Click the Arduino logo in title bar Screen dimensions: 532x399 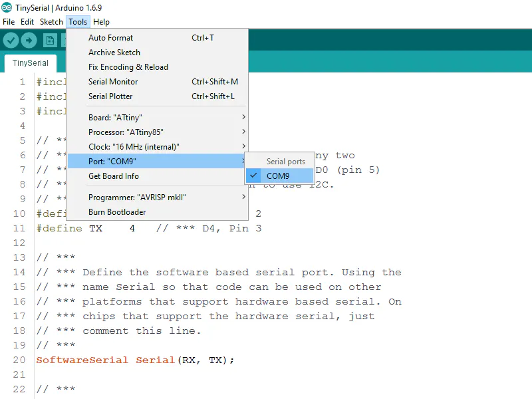pyautogui.click(x=7, y=7)
